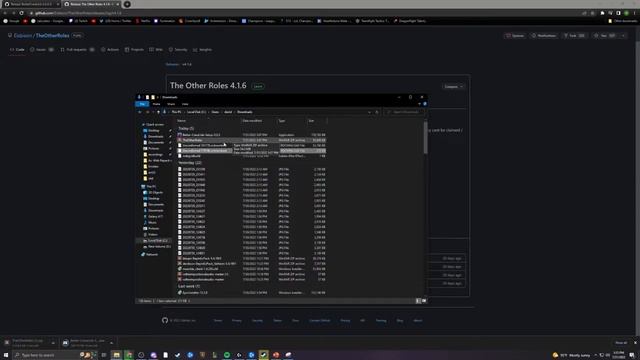Collapse the Today file group header
Viewport: 640px width, 360px height.
pos(186,129)
